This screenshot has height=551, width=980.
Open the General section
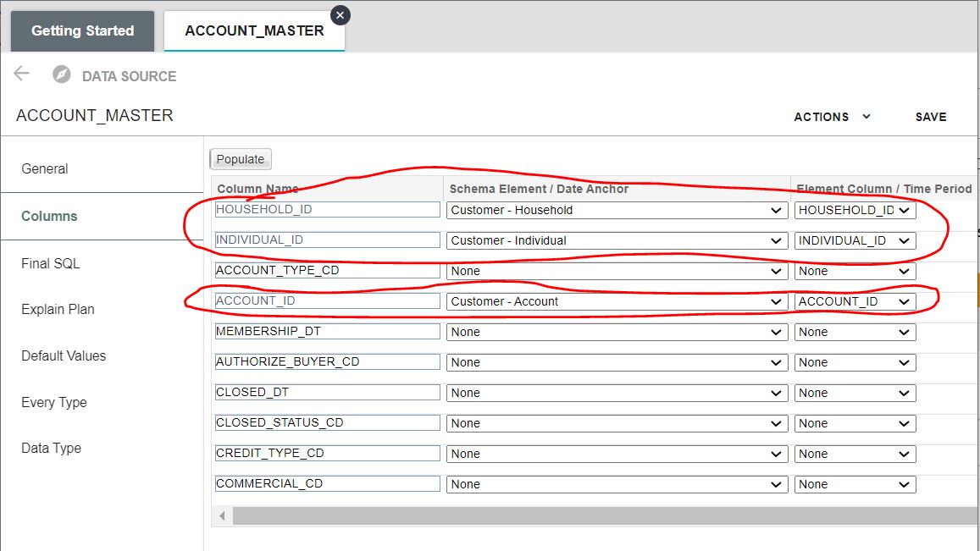pyautogui.click(x=45, y=168)
